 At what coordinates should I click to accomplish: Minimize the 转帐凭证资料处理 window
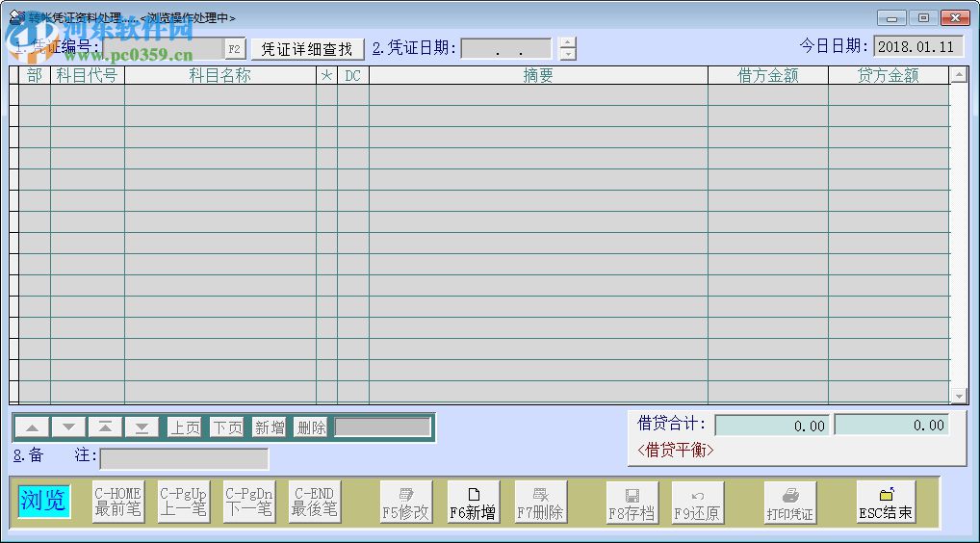891,17
